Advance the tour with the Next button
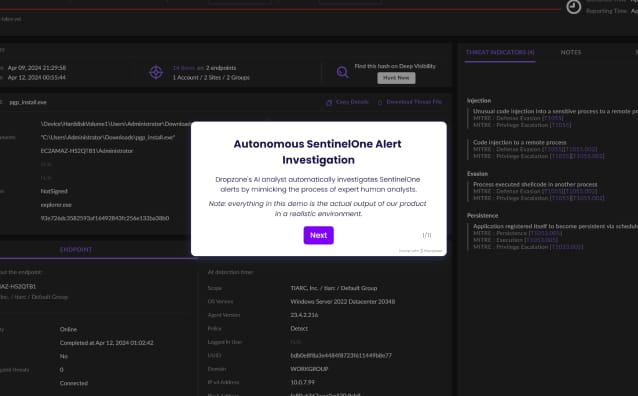 (319, 235)
